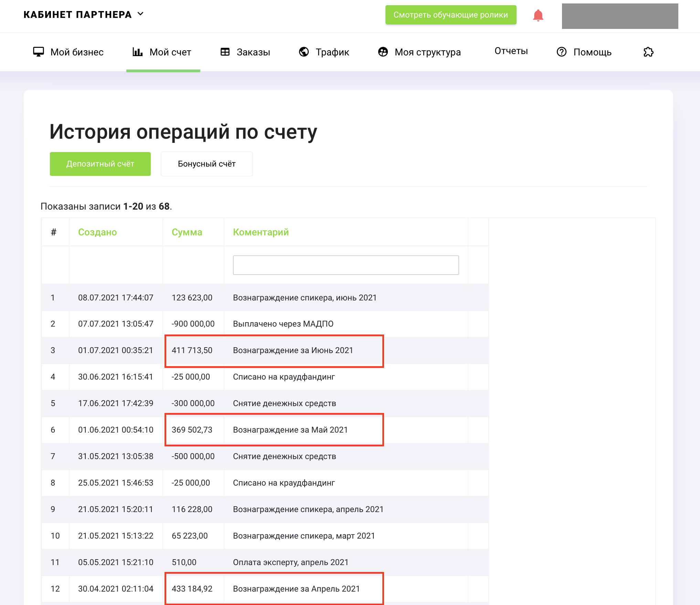This screenshot has width=700, height=605.
Task: Sort table by Создано column header
Action: pyautogui.click(x=97, y=232)
